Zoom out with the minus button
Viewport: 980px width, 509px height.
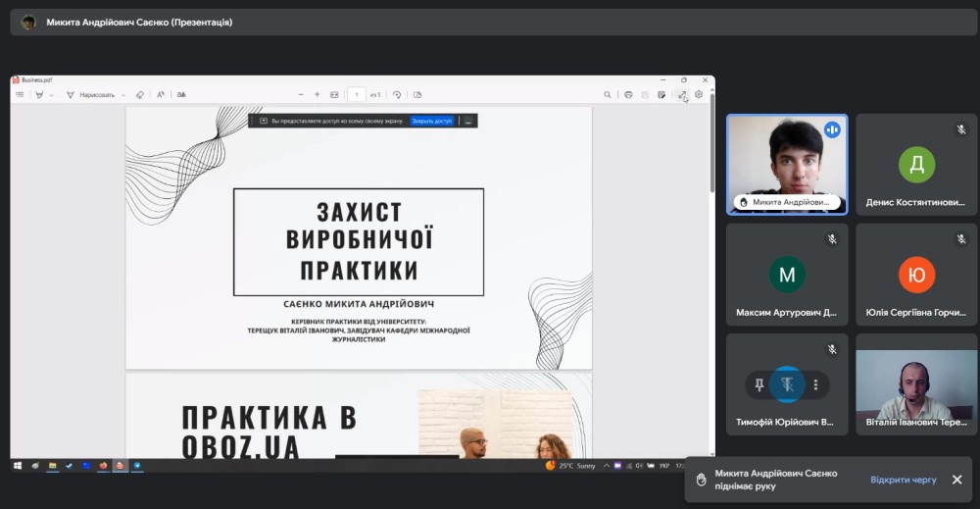301,95
